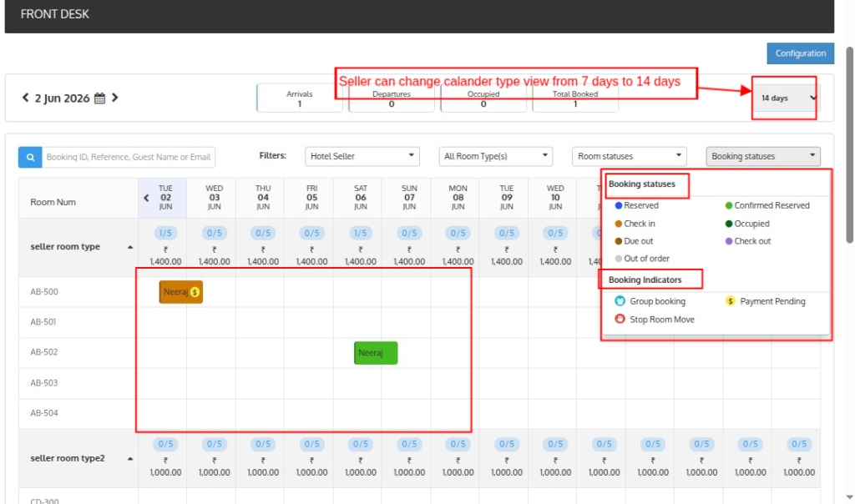Collapse the seller room type group
The image size is (855, 504).
pyautogui.click(x=129, y=247)
